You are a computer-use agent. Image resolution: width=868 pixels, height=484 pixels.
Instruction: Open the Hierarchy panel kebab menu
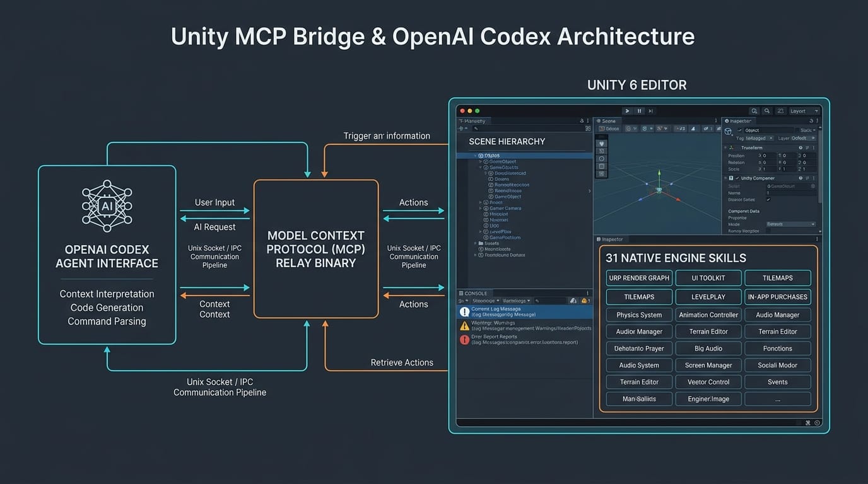click(x=588, y=121)
